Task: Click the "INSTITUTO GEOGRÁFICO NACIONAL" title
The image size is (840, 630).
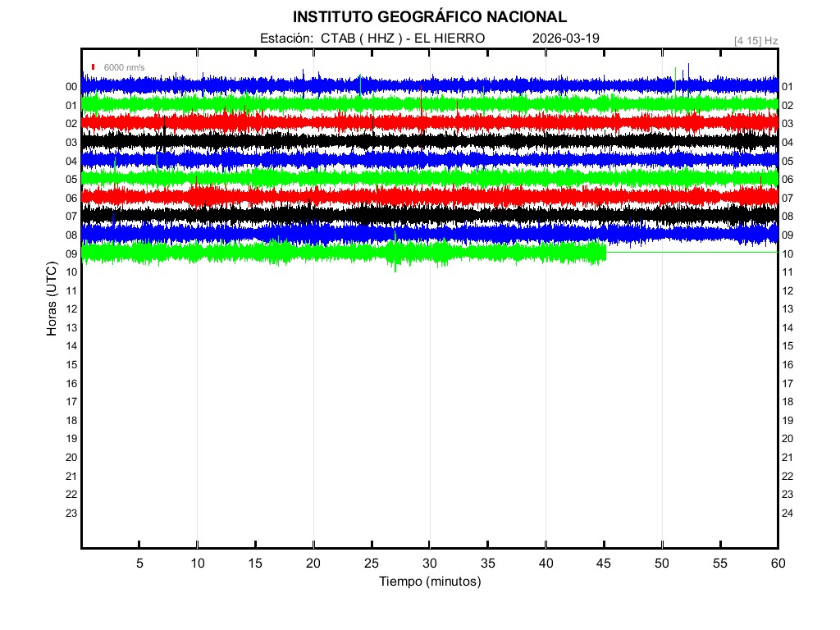Action: 429,16
